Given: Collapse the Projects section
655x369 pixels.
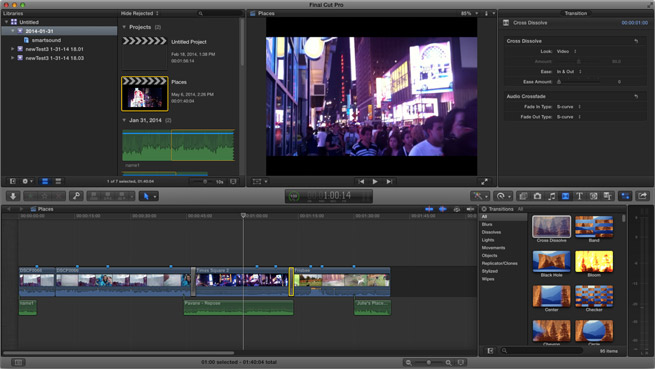Looking at the screenshot, I should (x=124, y=27).
